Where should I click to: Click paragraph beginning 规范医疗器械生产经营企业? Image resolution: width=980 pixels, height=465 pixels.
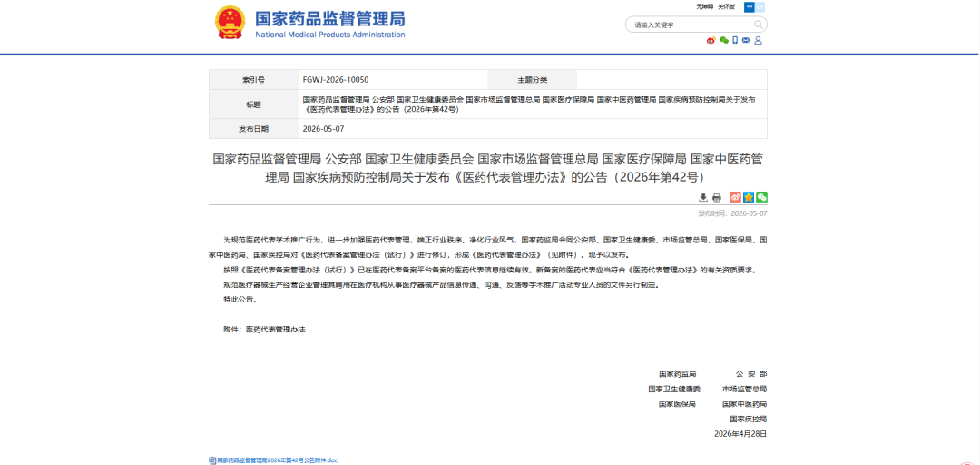pos(441,284)
